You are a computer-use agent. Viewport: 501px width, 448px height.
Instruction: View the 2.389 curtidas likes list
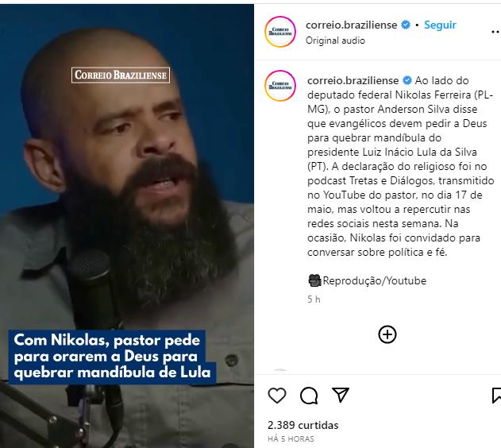tap(303, 425)
